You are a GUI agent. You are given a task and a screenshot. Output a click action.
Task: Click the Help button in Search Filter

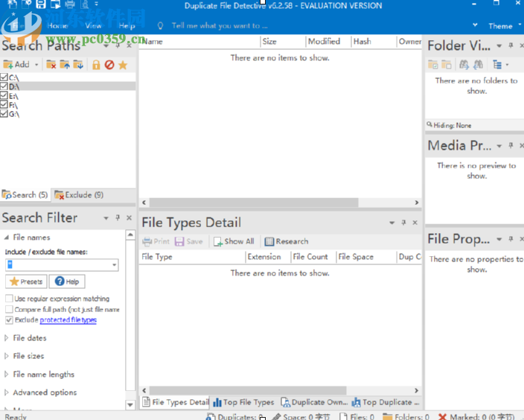coord(67,281)
